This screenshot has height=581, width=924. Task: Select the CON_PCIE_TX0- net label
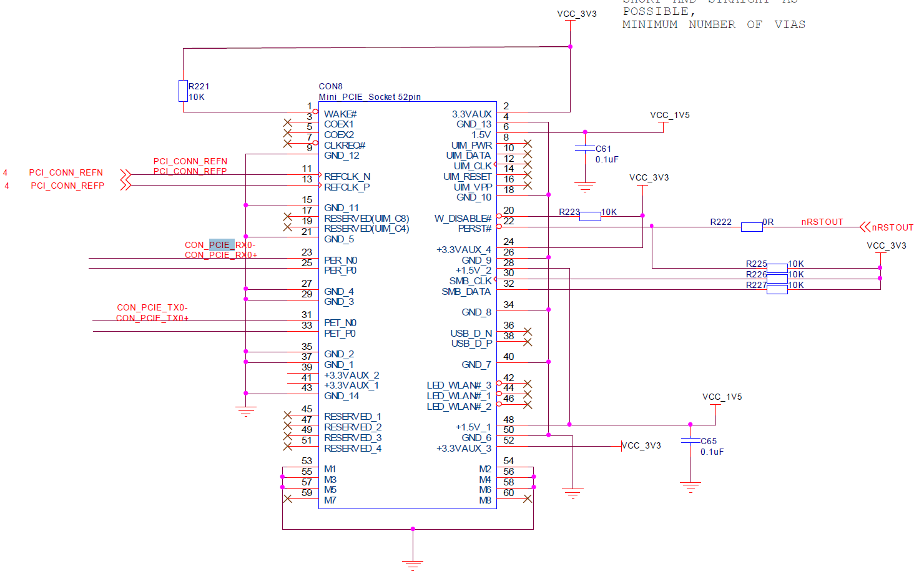tap(152, 307)
